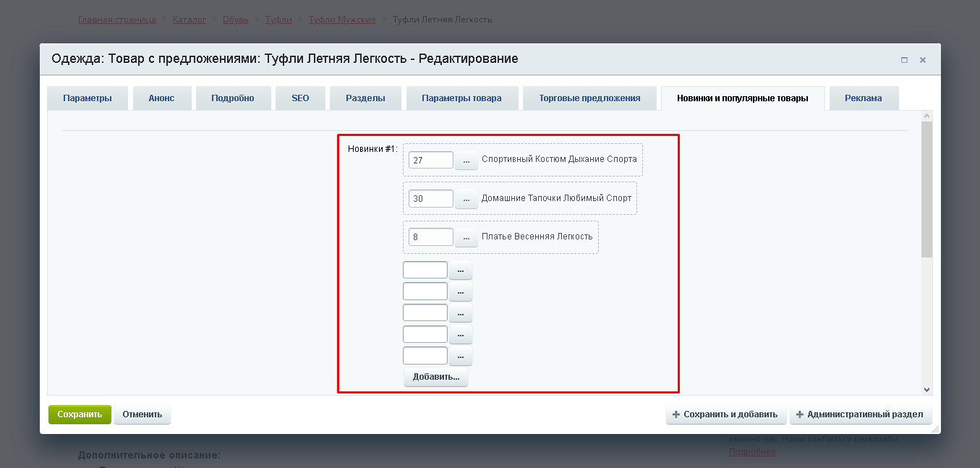Viewport: 980px width, 468px height.
Task: Click the scroll down arrow in dialog
Action: click(927, 389)
